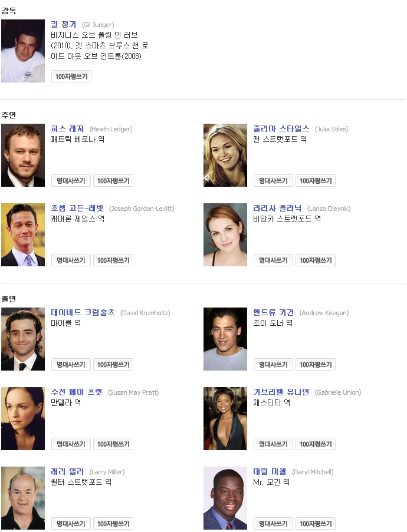Click 명대사쓰기 button for Heath Ledger
This screenshot has height=532, width=407.
pos(71,181)
